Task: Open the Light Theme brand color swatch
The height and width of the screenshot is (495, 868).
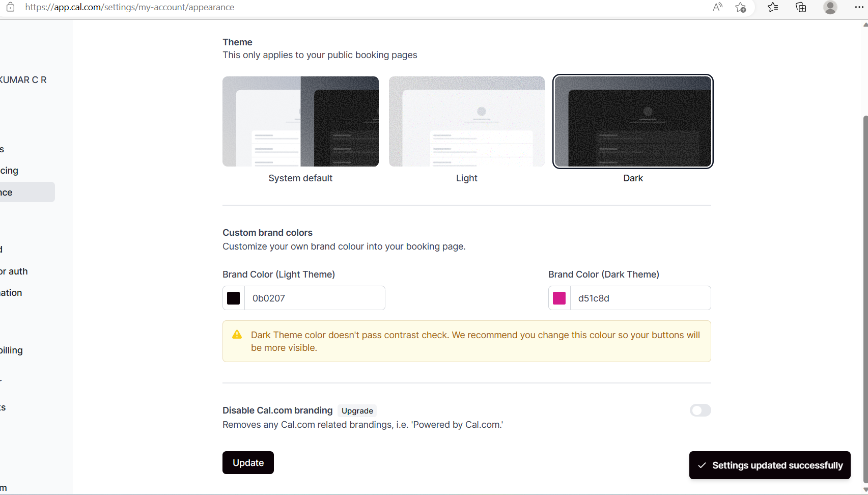Action: click(x=233, y=298)
